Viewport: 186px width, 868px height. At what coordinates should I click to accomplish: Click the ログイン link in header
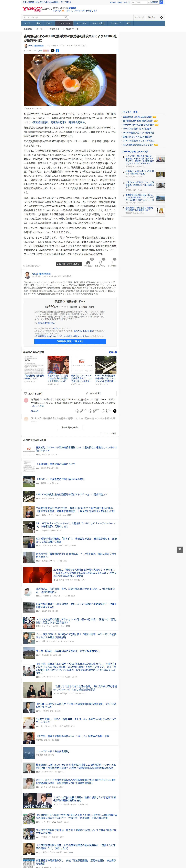(57, 11)
